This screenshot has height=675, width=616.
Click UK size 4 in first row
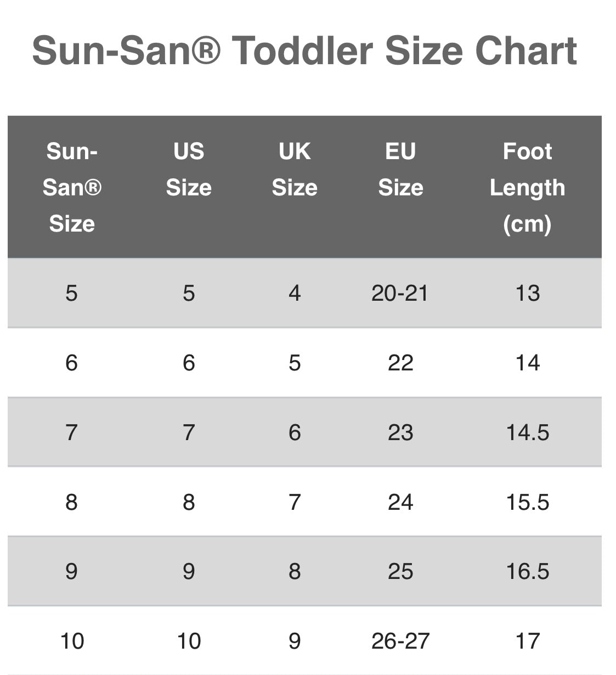click(x=295, y=293)
